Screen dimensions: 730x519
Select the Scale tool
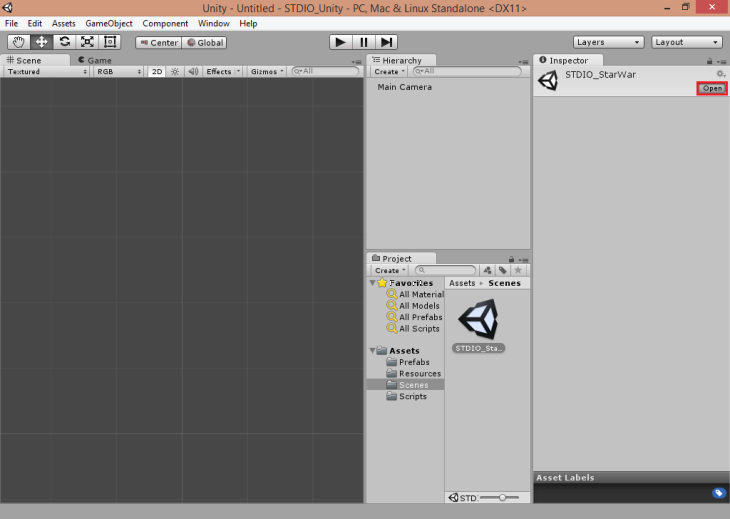pos(87,42)
